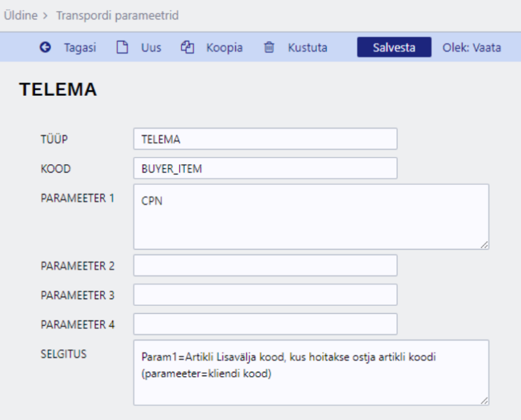Click the Uus new document icon
The height and width of the screenshot is (420, 521).
coord(122,47)
